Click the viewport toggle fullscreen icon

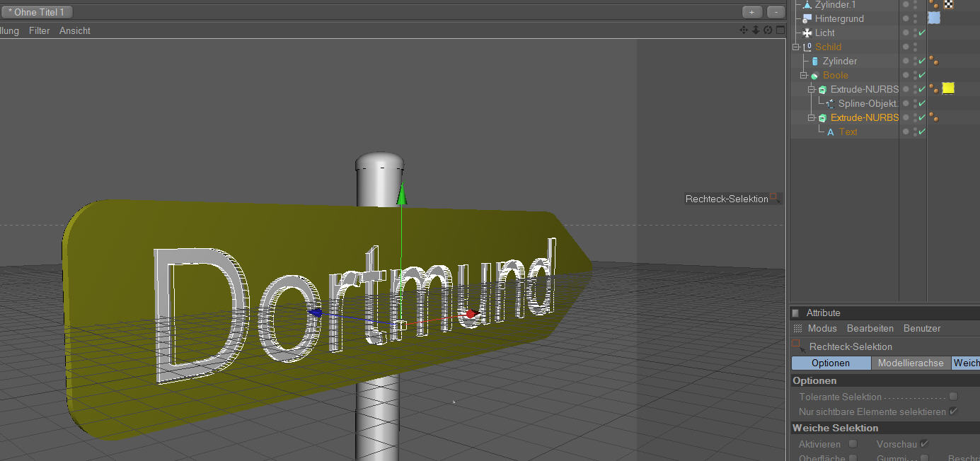780,30
